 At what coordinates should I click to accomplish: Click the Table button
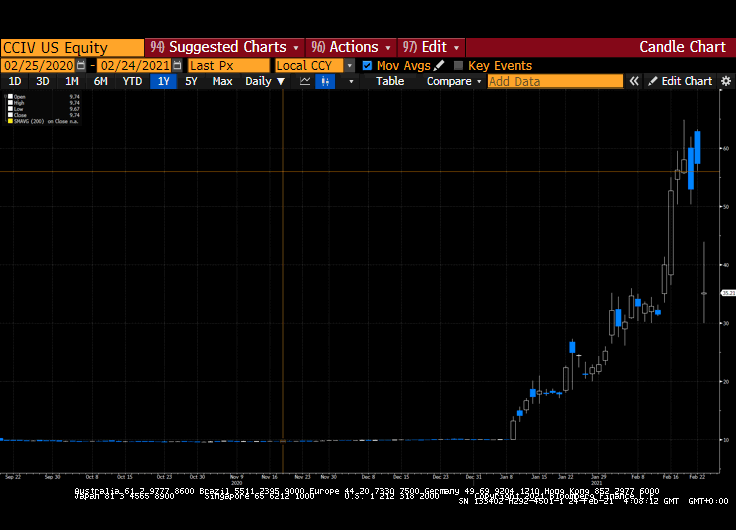pyautogui.click(x=390, y=81)
